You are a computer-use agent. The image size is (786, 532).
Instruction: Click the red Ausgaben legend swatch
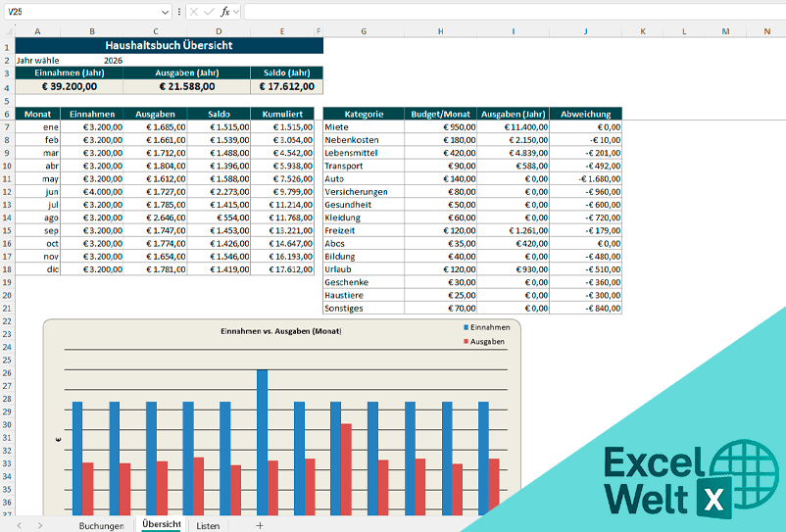pos(466,342)
